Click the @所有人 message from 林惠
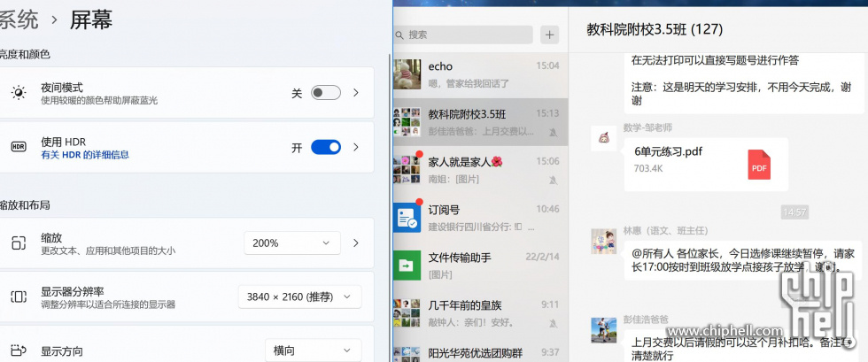This screenshot has height=362, width=868. pyautogui.click(x=743, y=260)
